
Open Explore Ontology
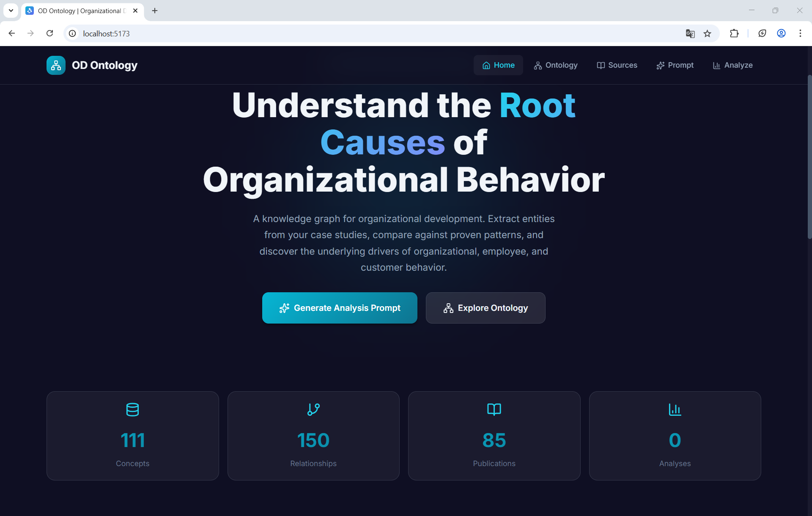click(x=485, y=308)
